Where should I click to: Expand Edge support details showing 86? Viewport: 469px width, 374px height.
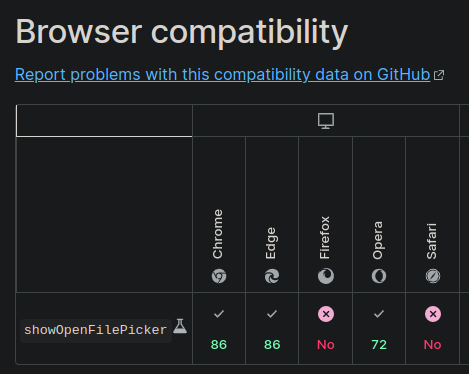click(272, 329)
